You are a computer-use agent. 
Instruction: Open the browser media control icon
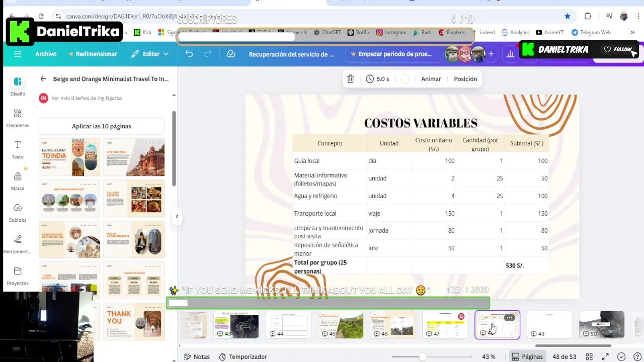(x=608, y=16)
